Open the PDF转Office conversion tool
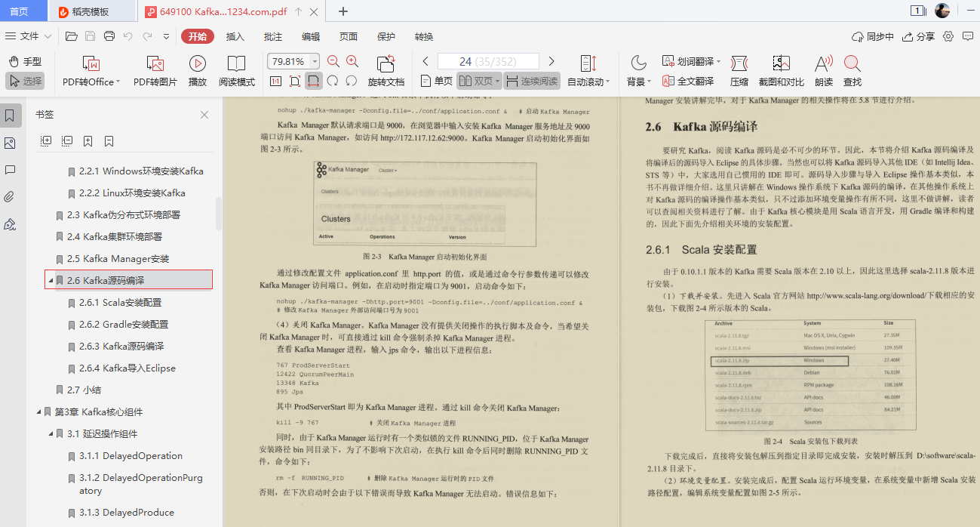The image size is (980, 527). pos(88,70)
